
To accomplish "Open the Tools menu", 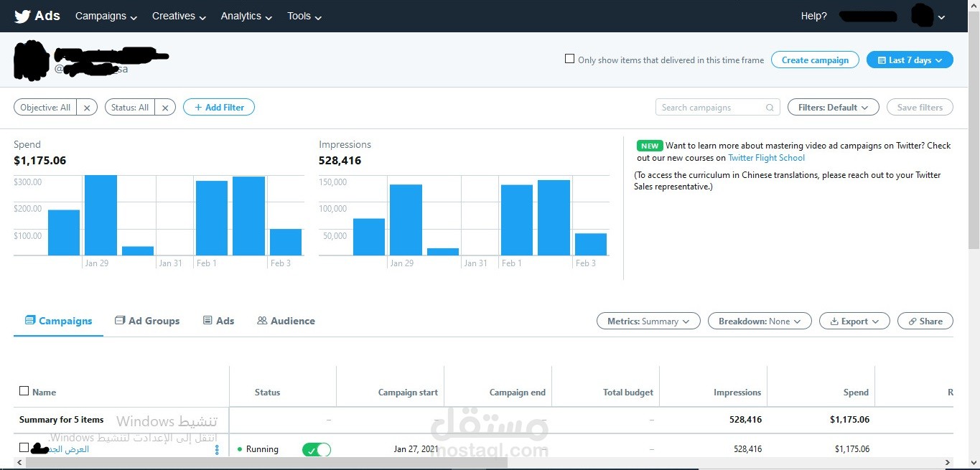I will [304, 16].
